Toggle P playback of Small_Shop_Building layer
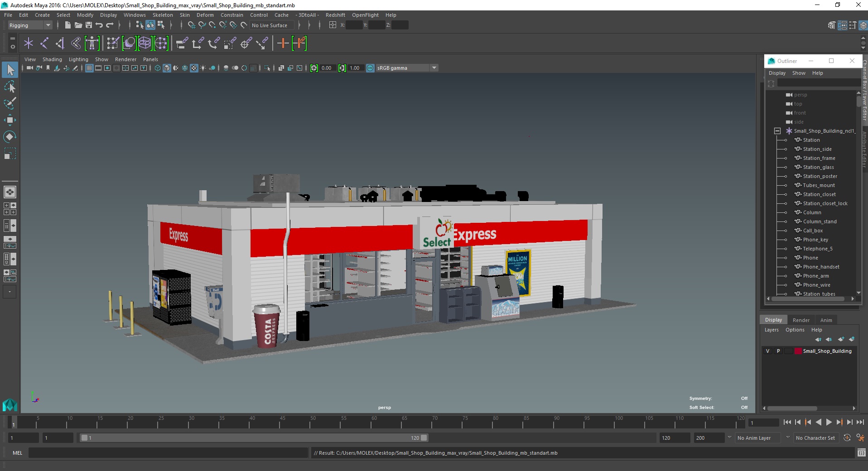 (x=778, y=351)
